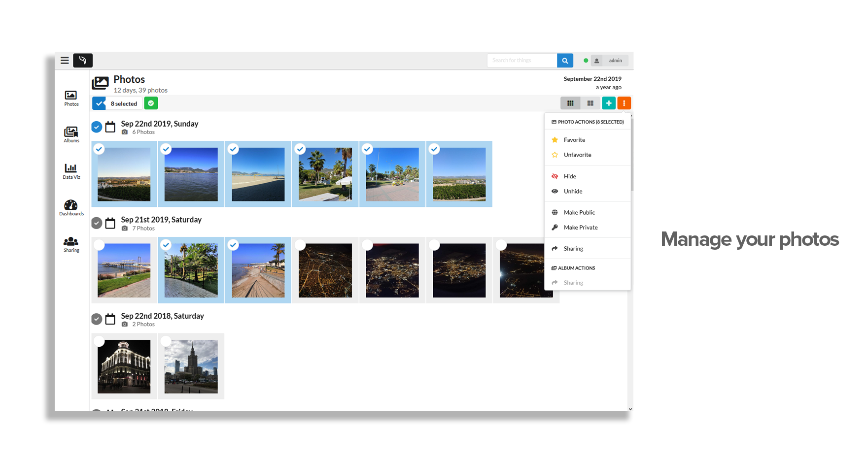Click the Sep 21st 2019, Saturday heading
The width and height of the screenshot is (868, 461).
click(161, 220)
